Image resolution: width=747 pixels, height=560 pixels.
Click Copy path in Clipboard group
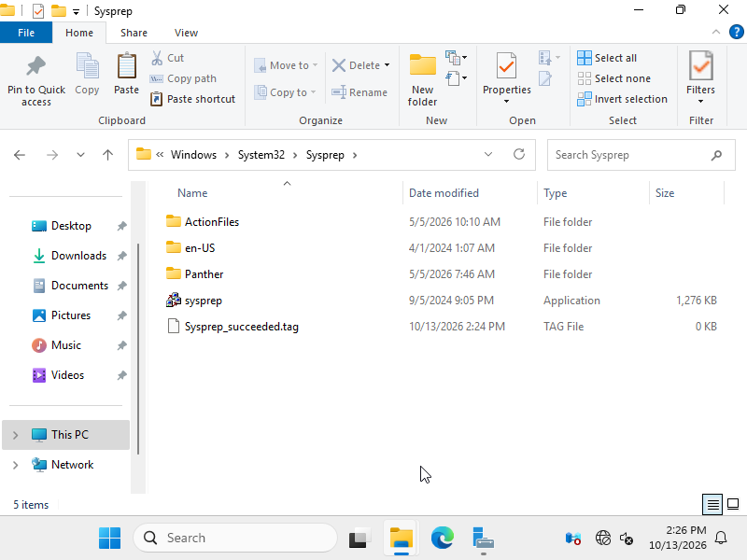click(x=183, y=78)
